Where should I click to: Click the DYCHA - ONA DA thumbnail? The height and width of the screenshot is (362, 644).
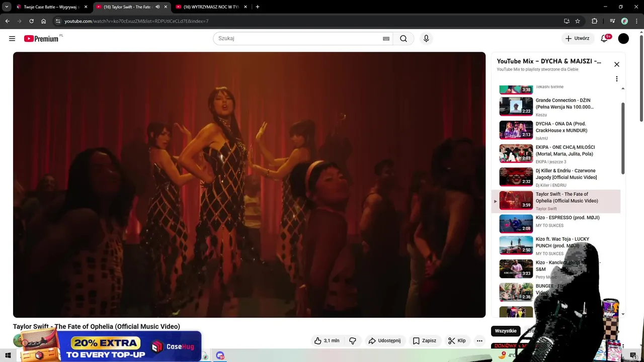coord(516,130)
